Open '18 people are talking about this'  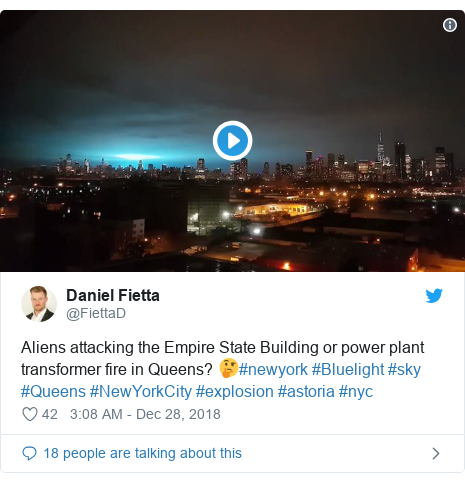(143, 453)
